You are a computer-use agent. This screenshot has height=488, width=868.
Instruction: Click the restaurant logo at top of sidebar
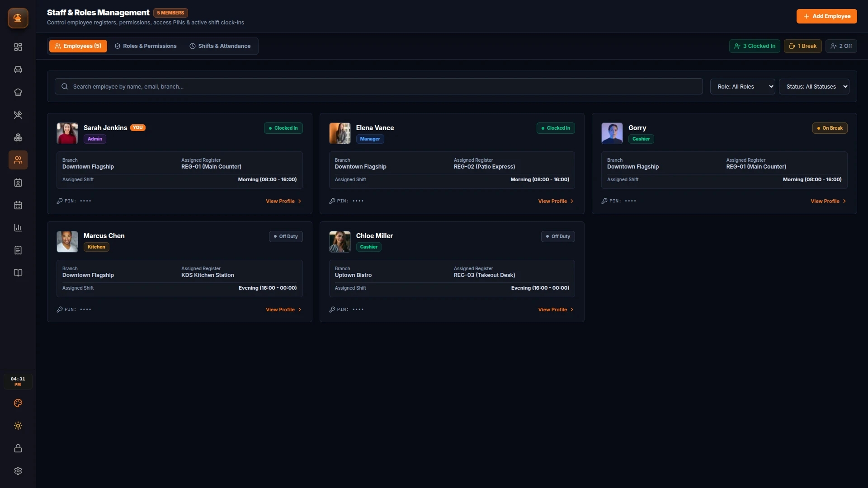[x=18, y=18]
